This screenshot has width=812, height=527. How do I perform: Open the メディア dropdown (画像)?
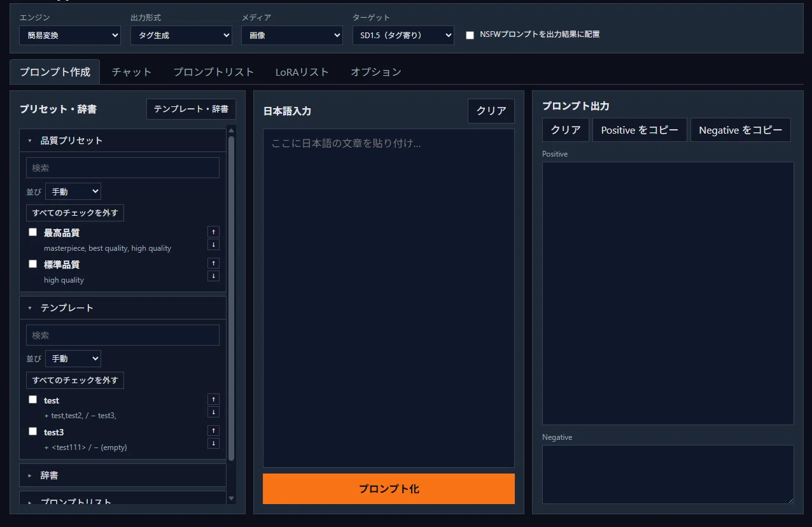(292, 36)
